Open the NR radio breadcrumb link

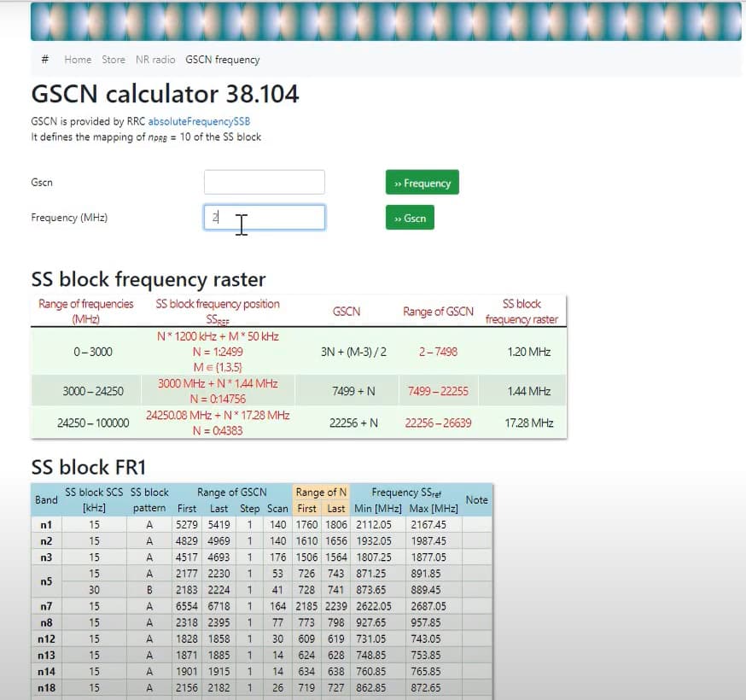(x=155, y=60)
